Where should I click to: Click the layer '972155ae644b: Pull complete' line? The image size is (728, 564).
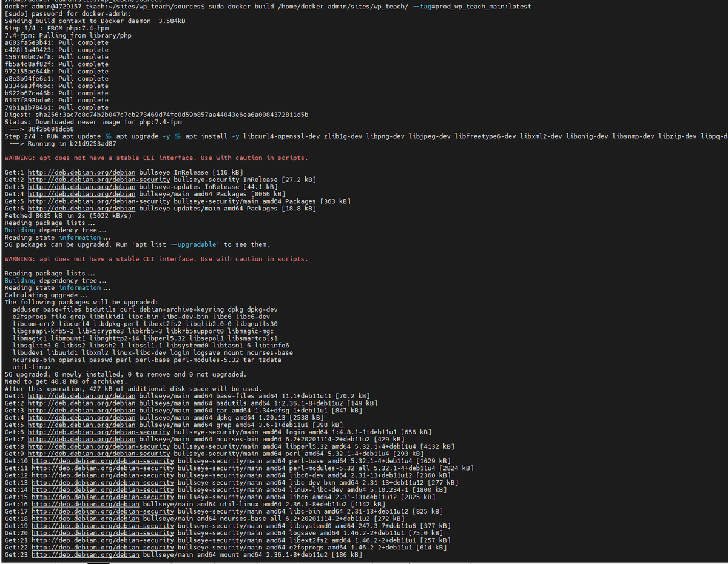(x=56, y=72)
